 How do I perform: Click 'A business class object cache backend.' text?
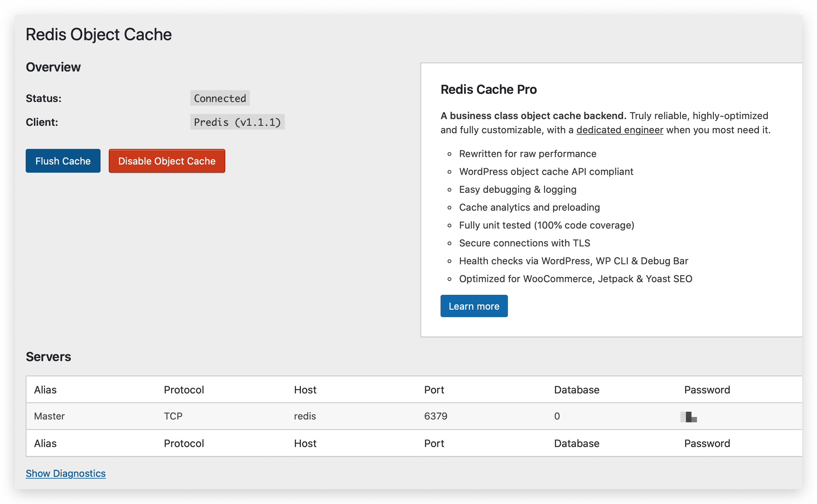[534, 116]
